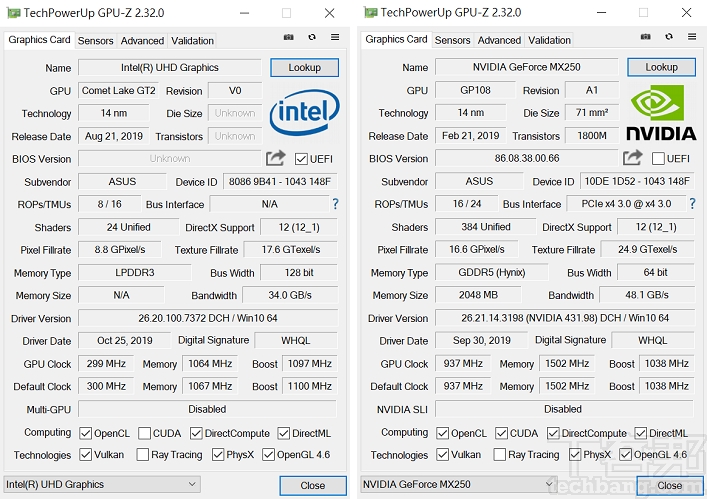
Task: Click the Die Size value 71 mm²
Action: coord(592,113)
